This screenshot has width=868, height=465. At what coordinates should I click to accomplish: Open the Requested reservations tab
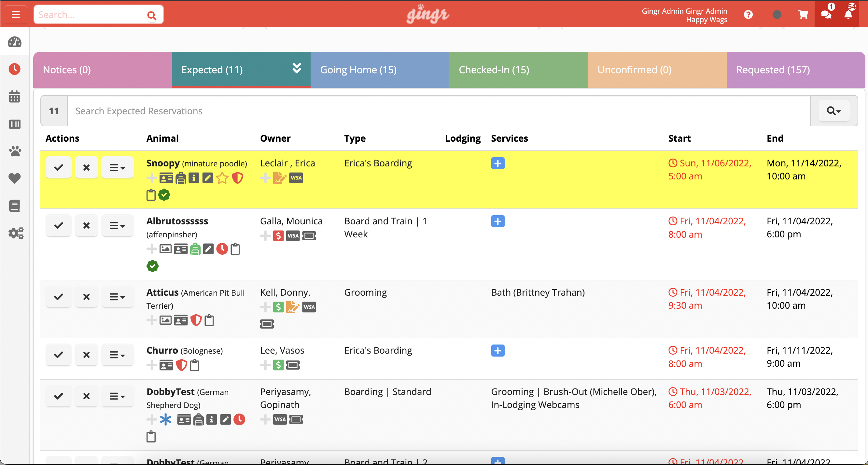pyautogui.click(x=773, y=70)
